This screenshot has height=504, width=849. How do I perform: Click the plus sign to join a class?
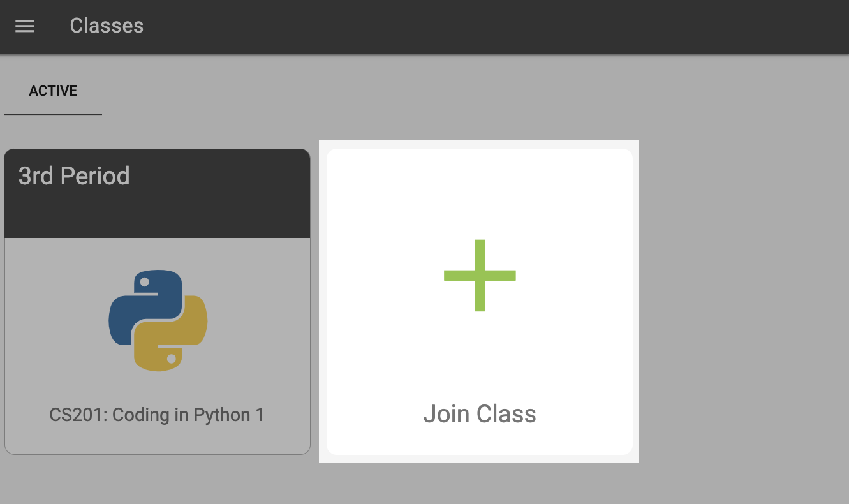click(480, 275)
